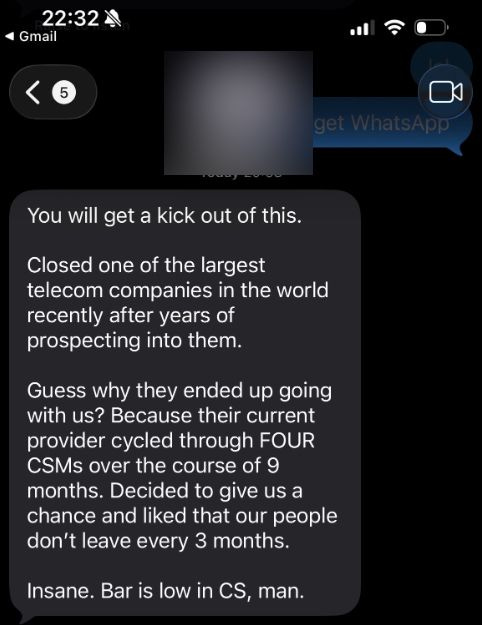This screenshot has height=625, width=482.
Task: Tap the battery level indicator
Action: point(432,28)
